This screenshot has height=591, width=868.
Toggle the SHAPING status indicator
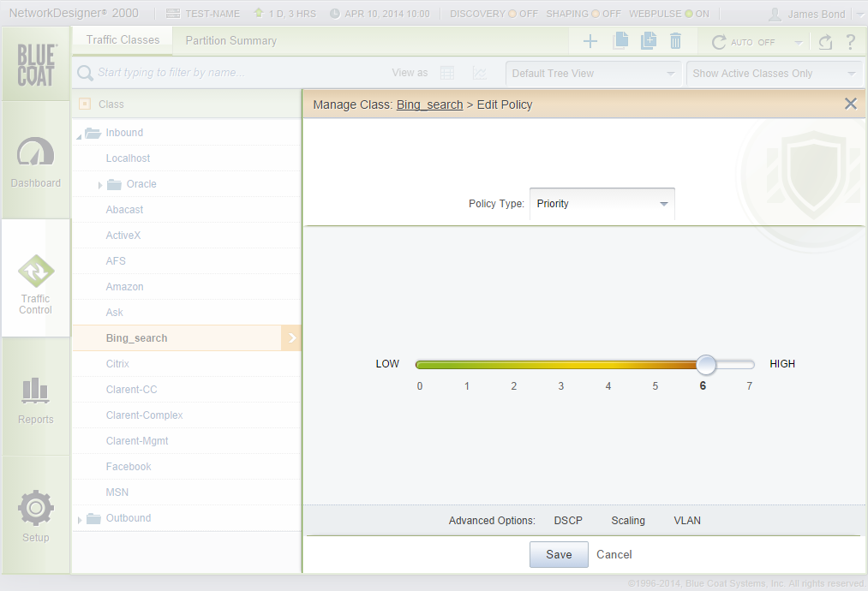[596, 14]
